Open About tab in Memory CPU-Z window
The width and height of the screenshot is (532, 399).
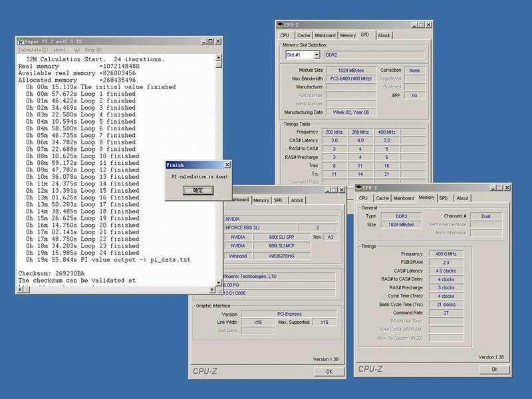point(462,198)
